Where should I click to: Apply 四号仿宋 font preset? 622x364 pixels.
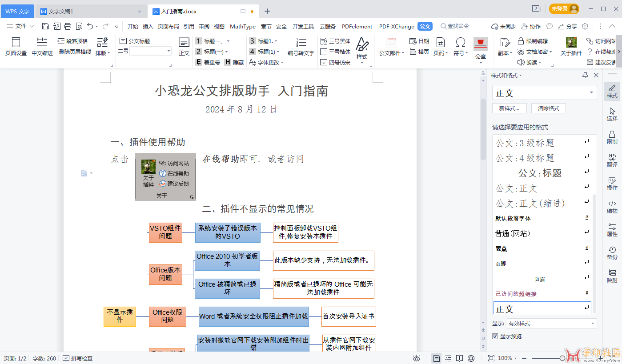[x=336, y=62]
